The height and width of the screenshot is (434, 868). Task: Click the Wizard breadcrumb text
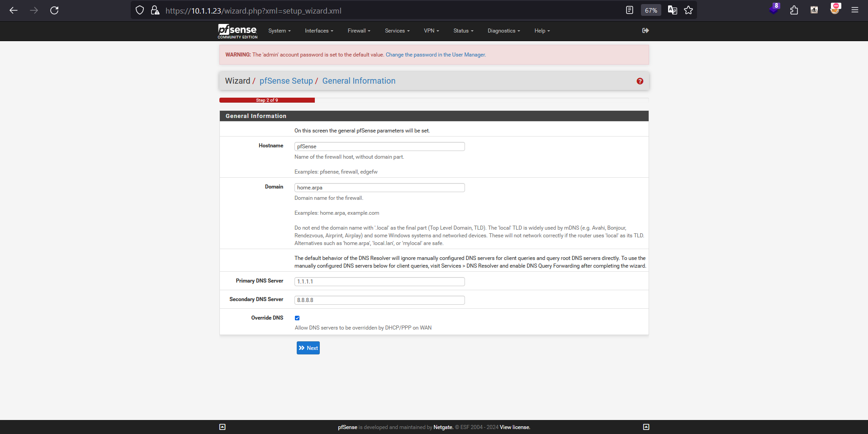coord(237,81)
